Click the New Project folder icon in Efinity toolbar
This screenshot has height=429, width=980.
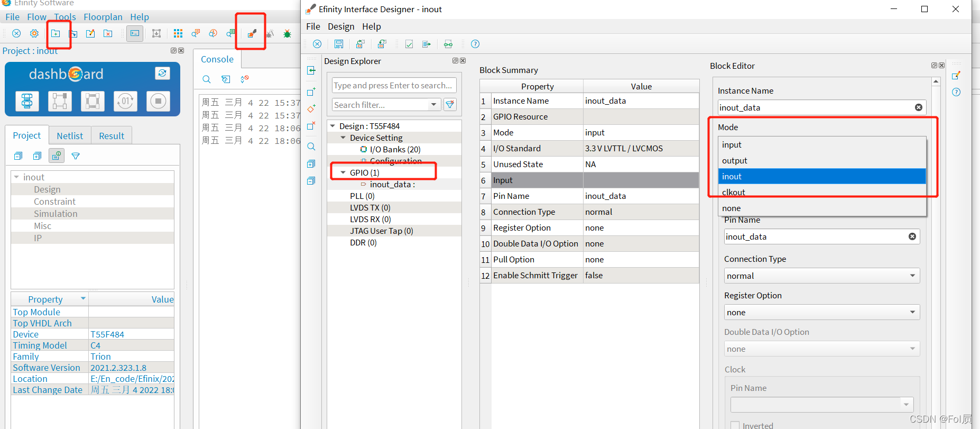[x=56, y=33]
